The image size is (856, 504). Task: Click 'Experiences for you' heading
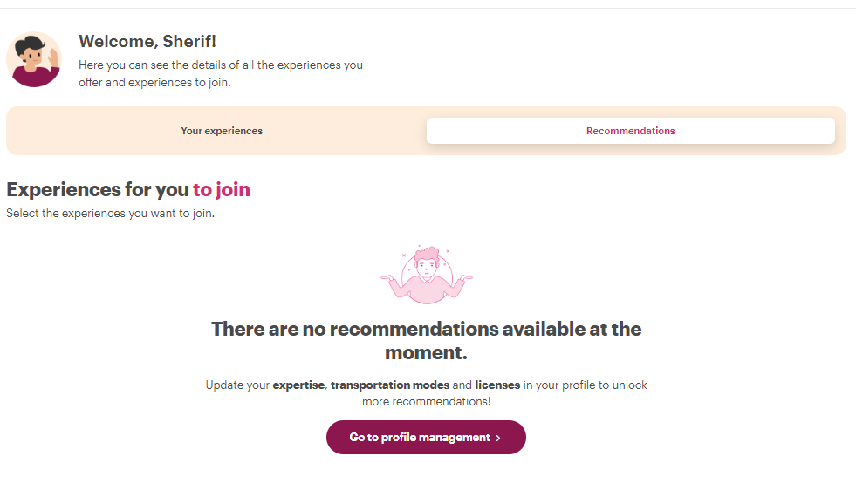pos(98,190)
